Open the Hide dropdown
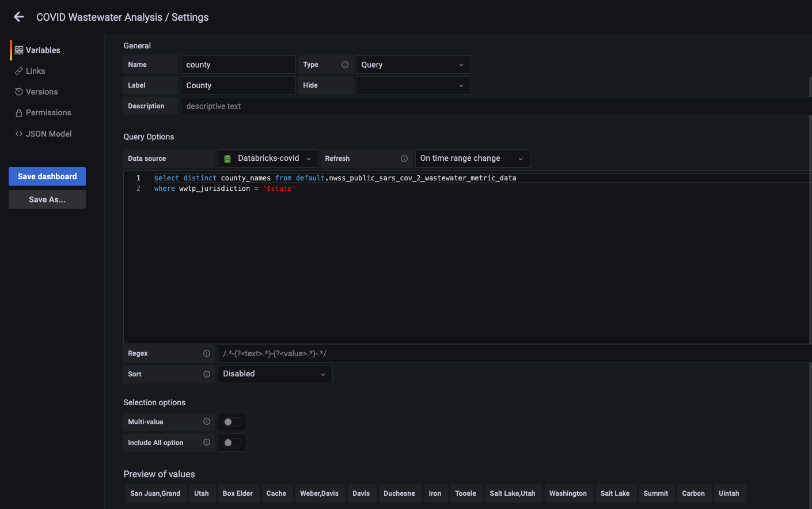This screenshot has height=509, width=812. click(x=413, y=85)
